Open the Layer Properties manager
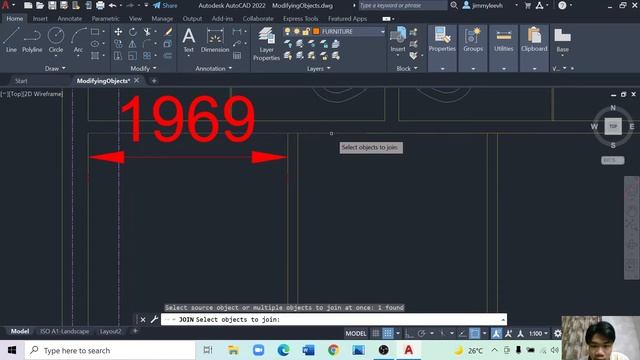 tap(267, 43)
